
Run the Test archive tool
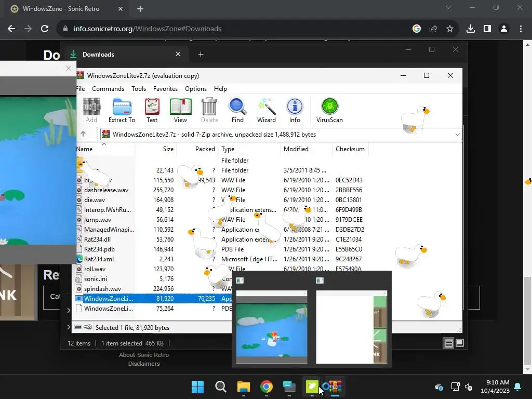tap(152, 110)
